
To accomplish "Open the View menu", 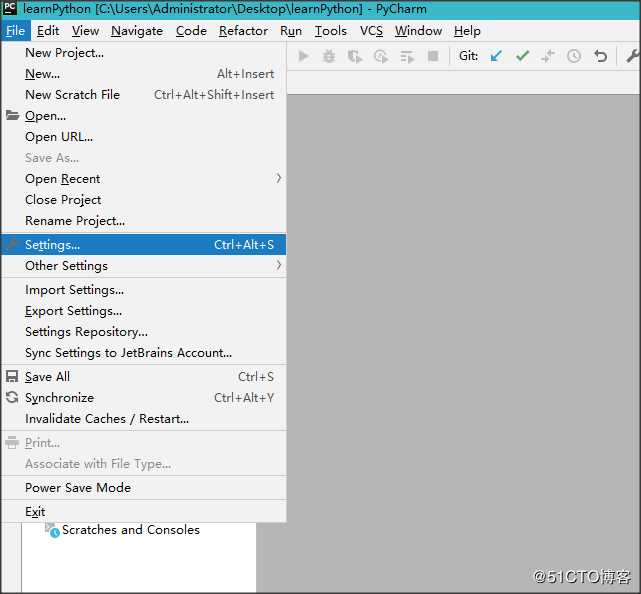I will [x=85, y=31].
